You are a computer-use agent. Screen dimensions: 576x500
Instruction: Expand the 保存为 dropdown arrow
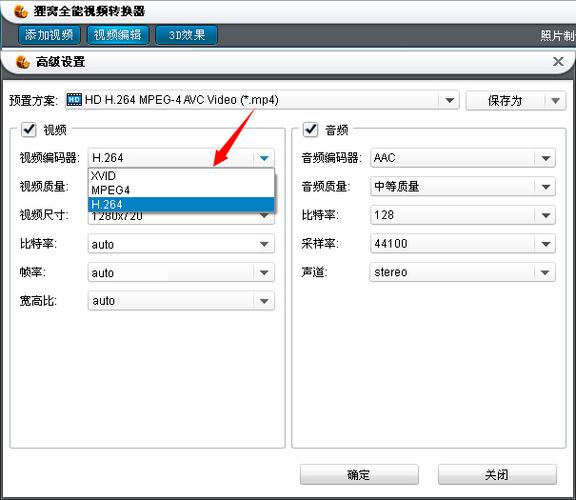[x=555, y=100]
